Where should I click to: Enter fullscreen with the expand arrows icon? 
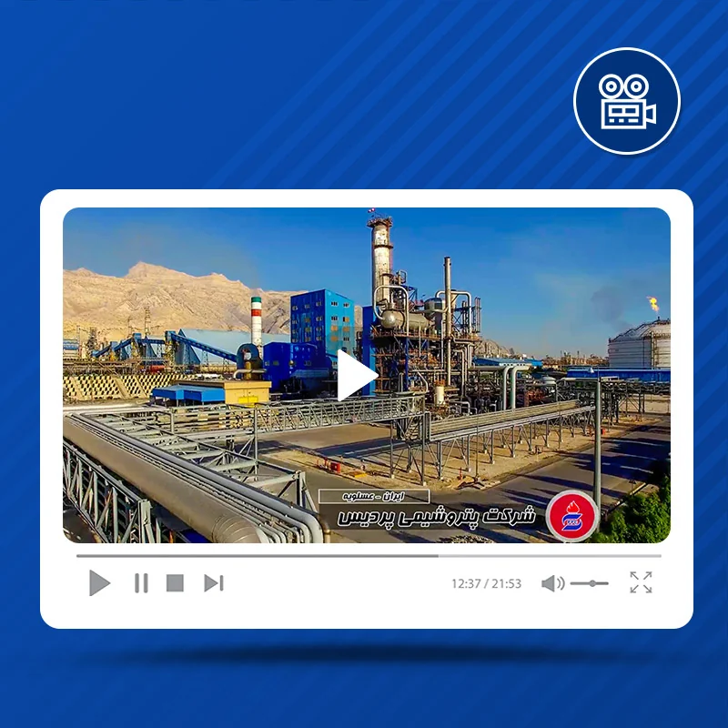(x=641, y=582)
